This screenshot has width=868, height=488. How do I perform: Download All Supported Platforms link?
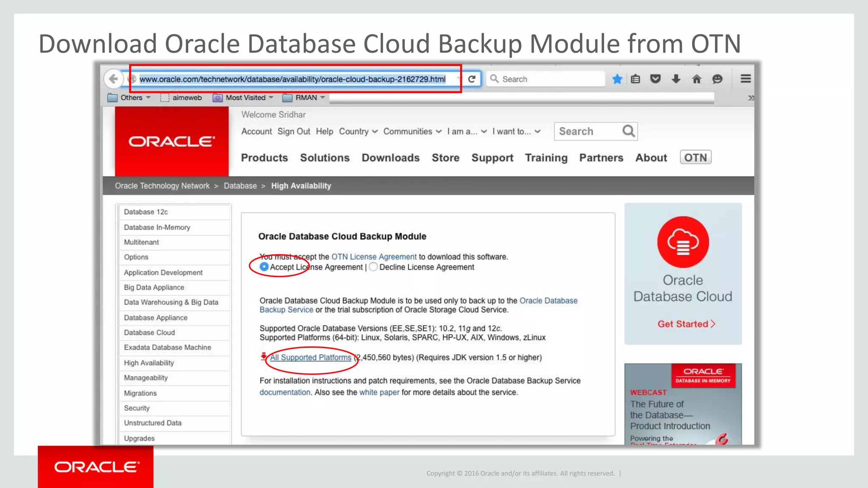point(311,357)
